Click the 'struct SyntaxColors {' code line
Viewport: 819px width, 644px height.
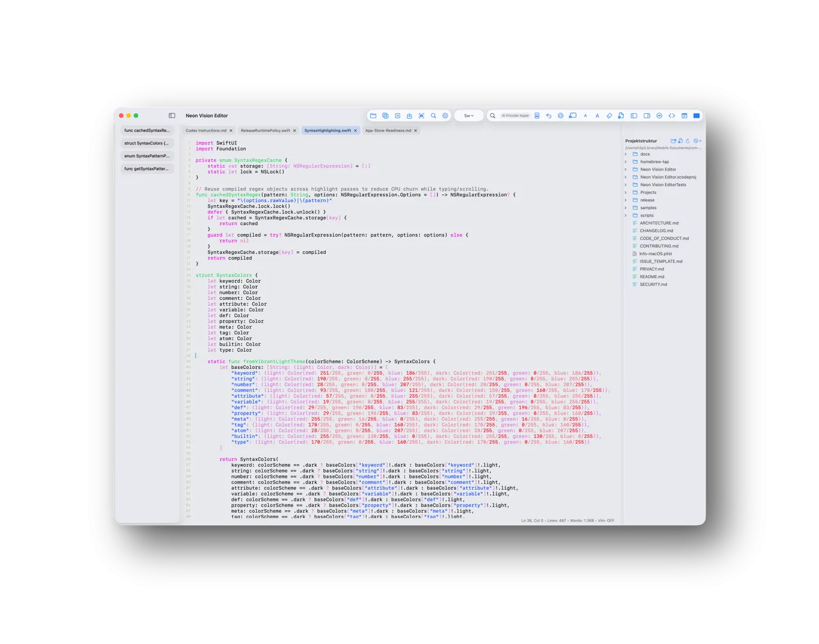tap(227, 276)
